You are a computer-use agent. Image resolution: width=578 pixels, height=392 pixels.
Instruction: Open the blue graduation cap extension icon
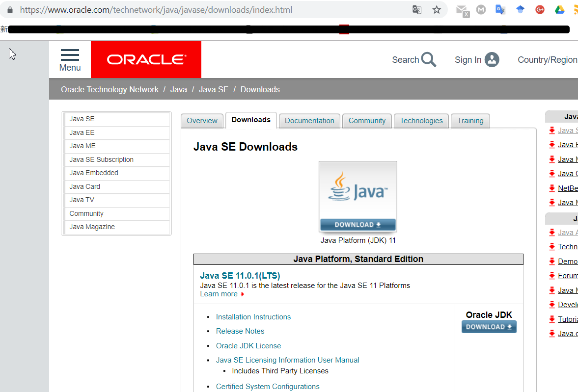[x=520, y=10]
